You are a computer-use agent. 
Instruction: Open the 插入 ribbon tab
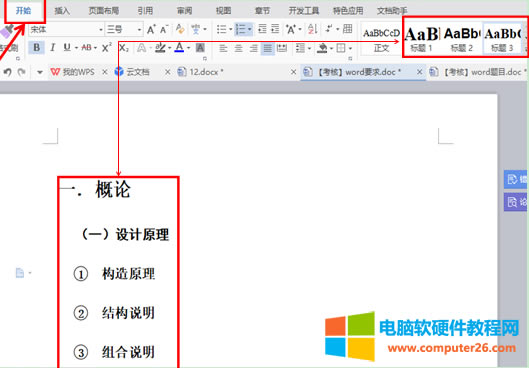[62, 11]
